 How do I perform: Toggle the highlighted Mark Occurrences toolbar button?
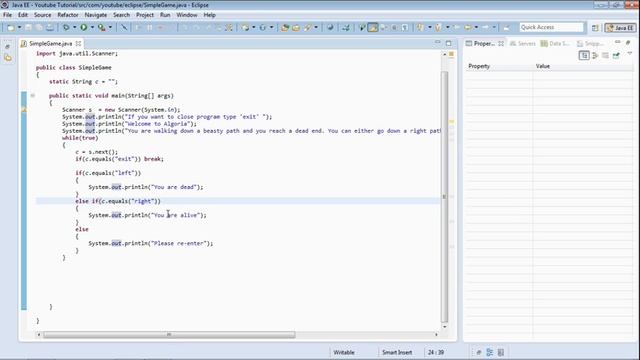[373, 27]
